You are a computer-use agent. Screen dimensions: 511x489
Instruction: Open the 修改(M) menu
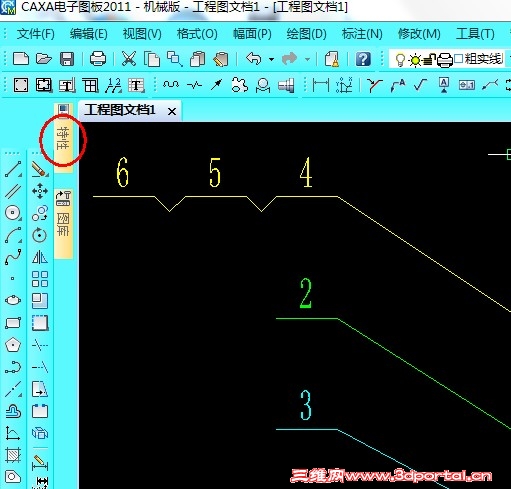coord(419,34)
